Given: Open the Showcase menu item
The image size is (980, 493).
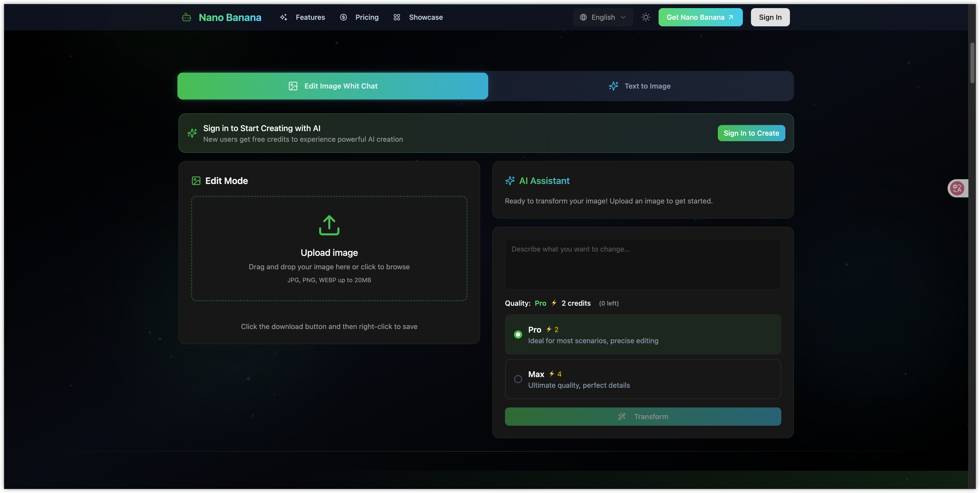Looking at the screenshot, I should (x=418, y=17).
